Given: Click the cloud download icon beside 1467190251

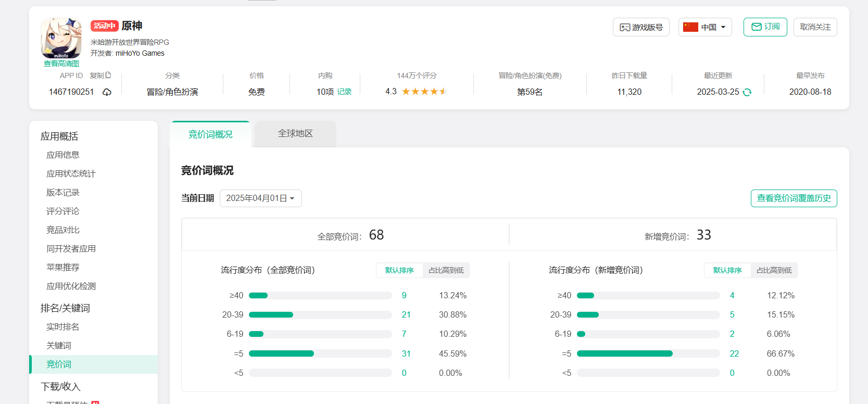Looking at the screenshot, I should (x=107, y=92).
